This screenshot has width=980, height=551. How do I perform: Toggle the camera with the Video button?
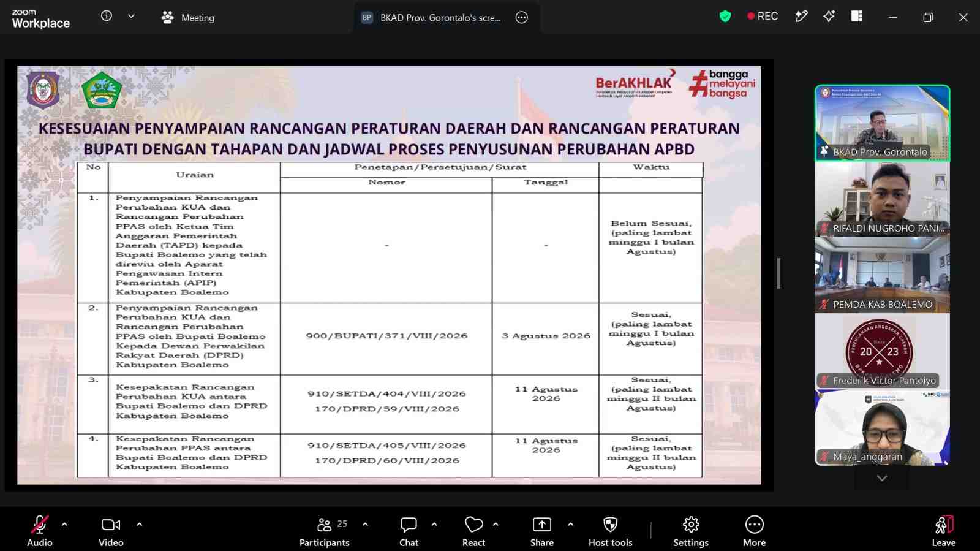pyautogui.click(x=111, y=531)
